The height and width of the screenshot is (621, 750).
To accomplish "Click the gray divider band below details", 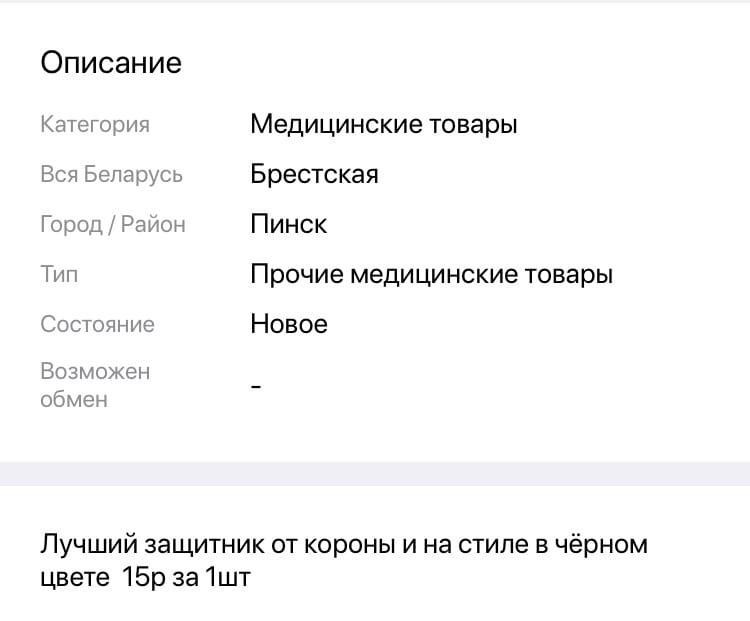I will 375,474.
